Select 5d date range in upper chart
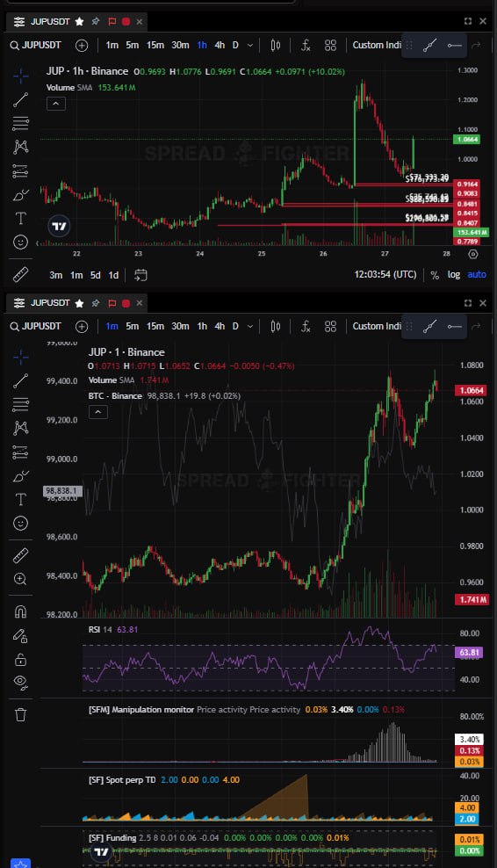 [x=95, y=275]
